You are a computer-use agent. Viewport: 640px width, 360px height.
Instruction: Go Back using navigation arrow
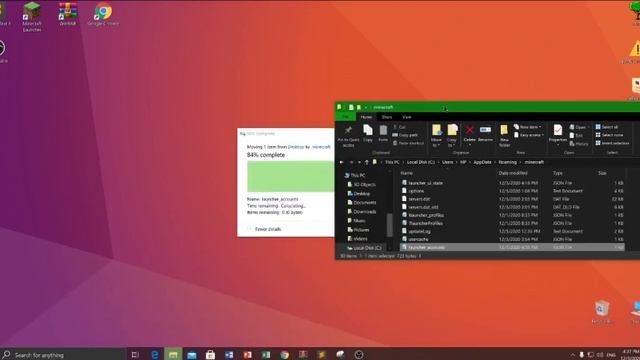pos(342,162)
